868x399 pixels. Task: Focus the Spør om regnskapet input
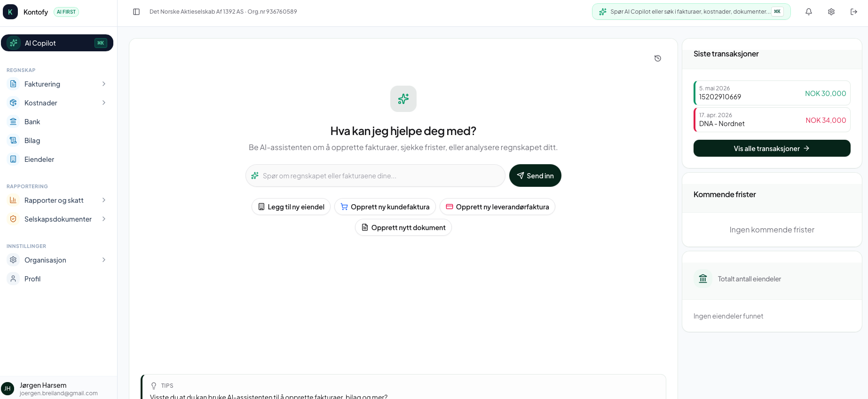[375, 176]
